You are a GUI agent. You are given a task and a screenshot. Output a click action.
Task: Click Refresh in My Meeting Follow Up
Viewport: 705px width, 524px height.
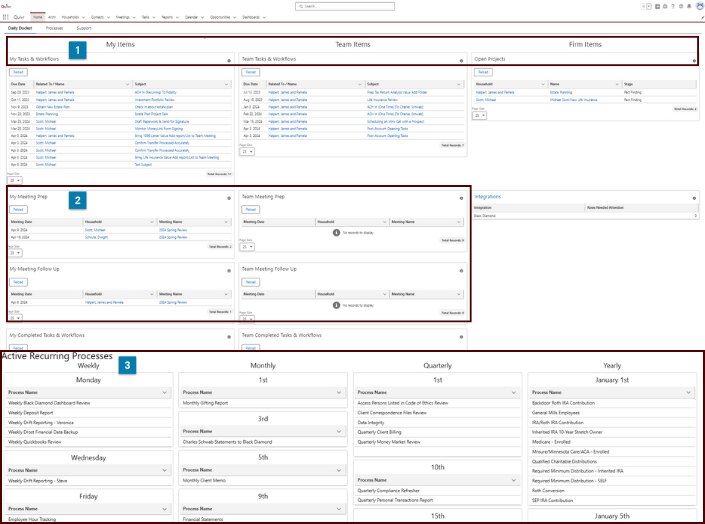pyautogui.click(x=17, y=283)
